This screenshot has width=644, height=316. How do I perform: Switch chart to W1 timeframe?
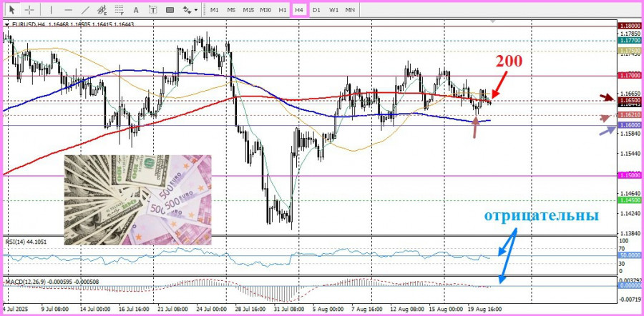coord(333,10)
